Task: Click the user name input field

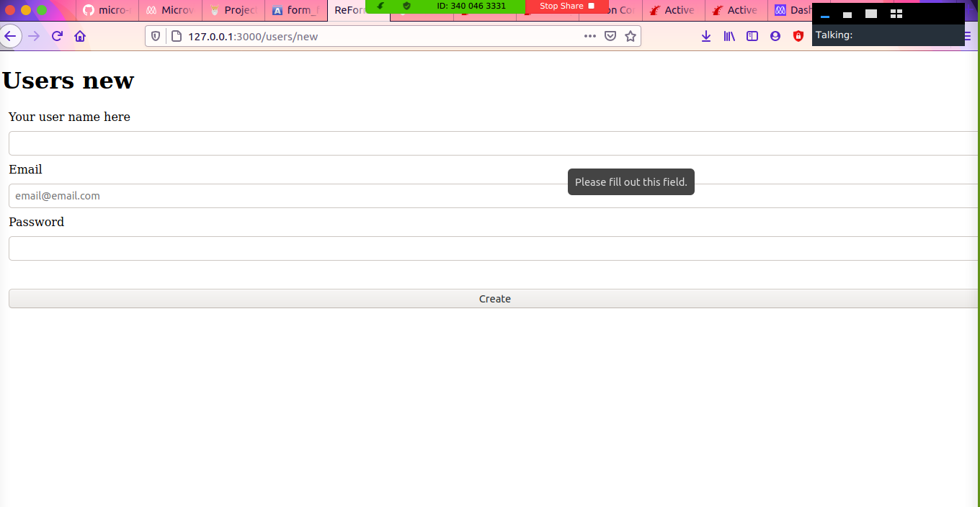Action: [x=494, y=143]
